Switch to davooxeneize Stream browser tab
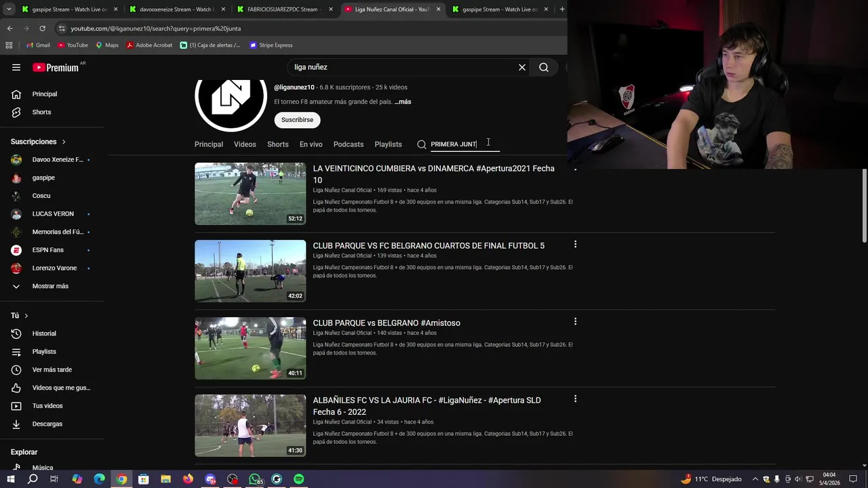Screen dimensions: 868x488 pyautogui.click(x=176, y=9)
